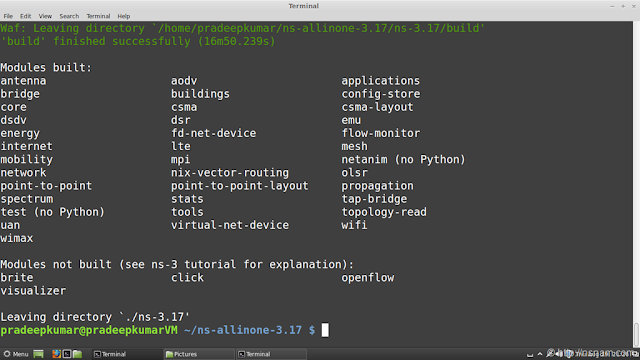Image resolution: width=640 pixels, height=360 pixels.
Task: Open file manager folder icon in panel
Action: tap(78, 354)
